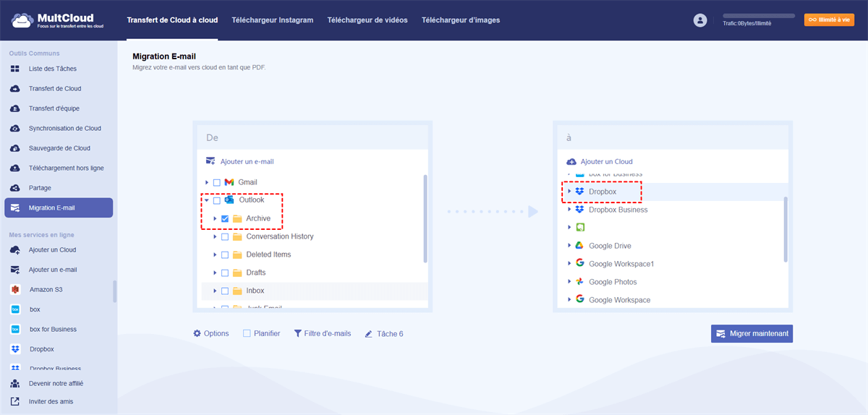Click the Gmail icon in source list
Screen dimensions: 868x415
pyautogui.click(x=229, y=182)
